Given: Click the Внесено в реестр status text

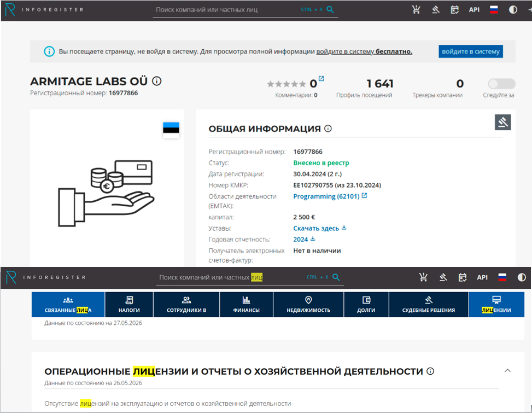Looking at the screenshot, I should pos(321,163).
